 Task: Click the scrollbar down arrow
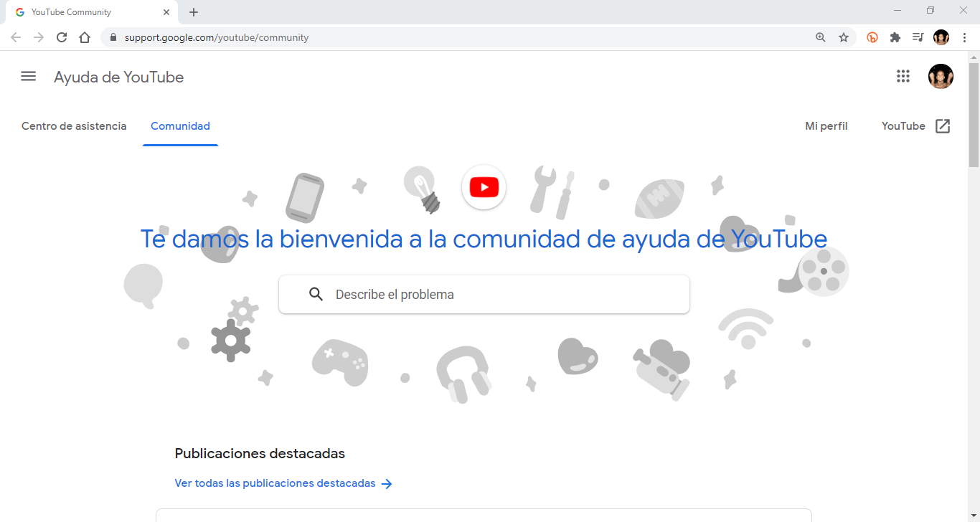pos(974,516)
